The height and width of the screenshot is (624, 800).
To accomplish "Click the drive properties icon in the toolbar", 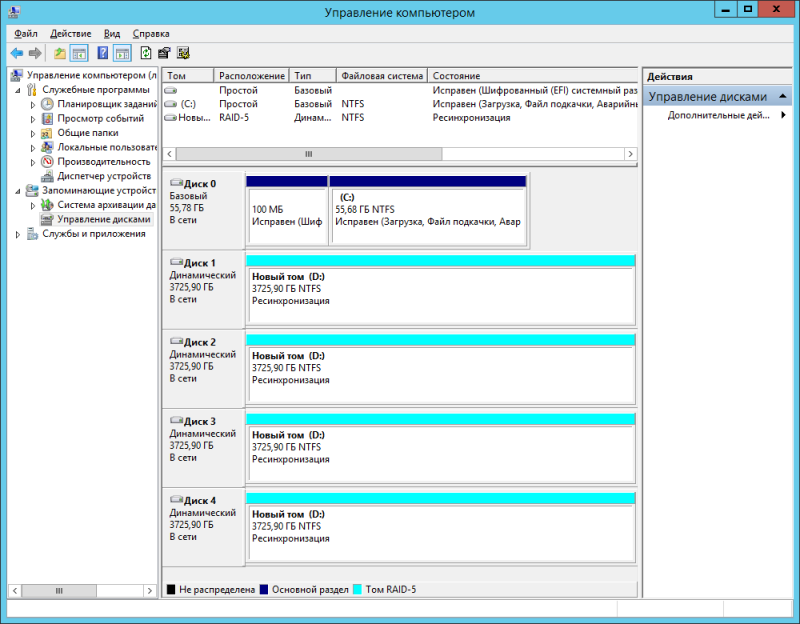I will tap(164, 53).
